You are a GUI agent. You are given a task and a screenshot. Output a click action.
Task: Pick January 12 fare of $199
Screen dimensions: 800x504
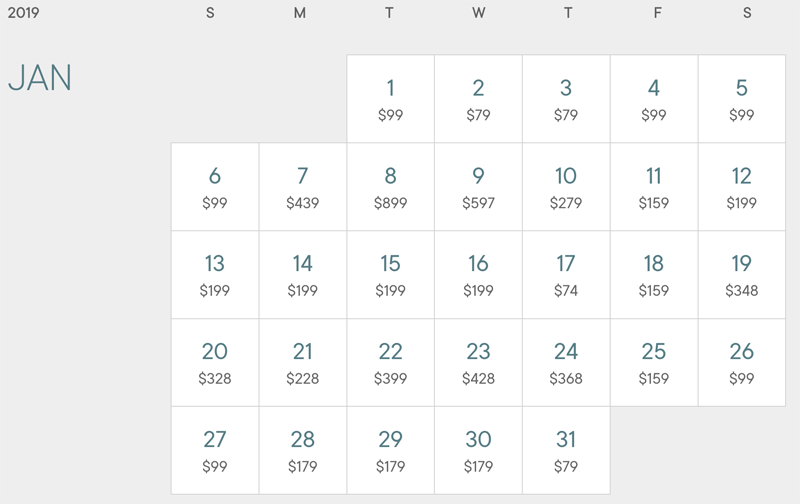click(742, 187)
